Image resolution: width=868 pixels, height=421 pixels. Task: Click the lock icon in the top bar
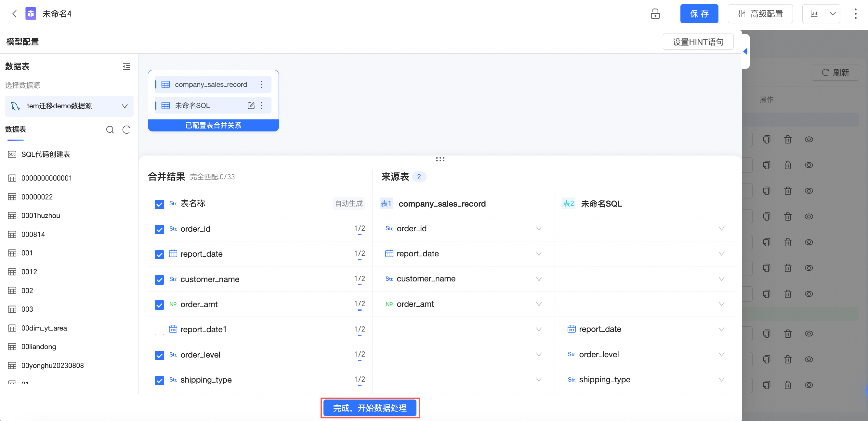point(655,14)
